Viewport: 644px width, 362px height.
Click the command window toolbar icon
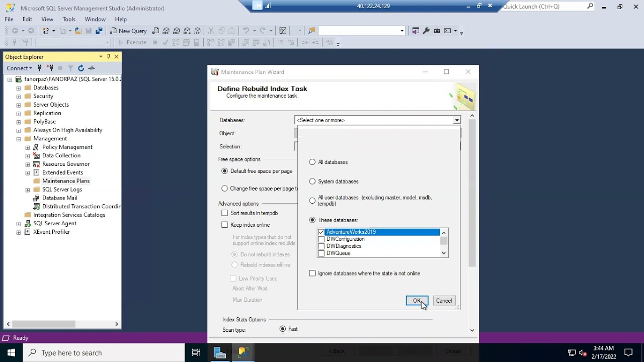coord(447,31)
